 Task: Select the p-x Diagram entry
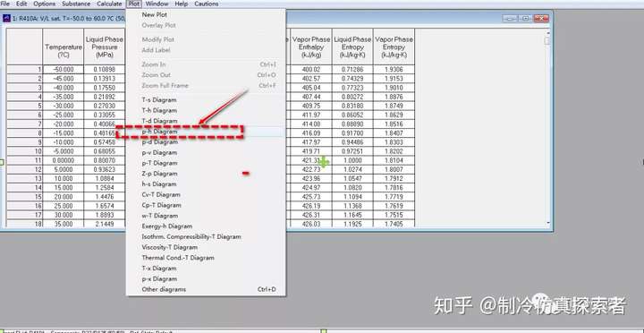[x=206, y=278]
